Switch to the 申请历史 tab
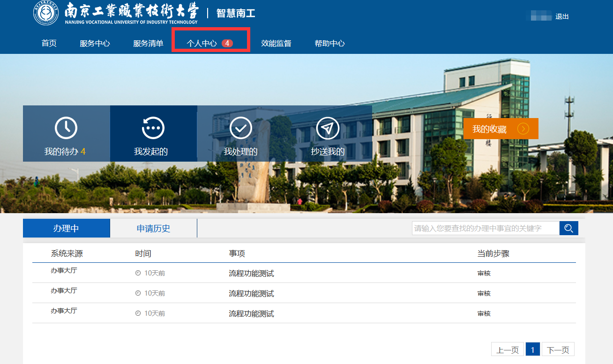This screenshot has height=364, width=613. [x=153, y=229]
